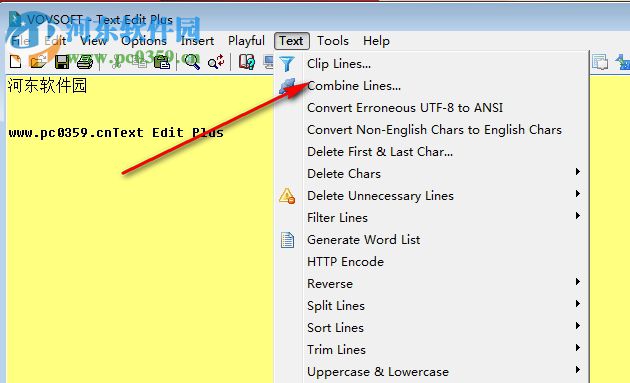The image size is (630, 383).
Task: Click the Chinese text line 河东软件园 in editor
Action: [47, 86]
